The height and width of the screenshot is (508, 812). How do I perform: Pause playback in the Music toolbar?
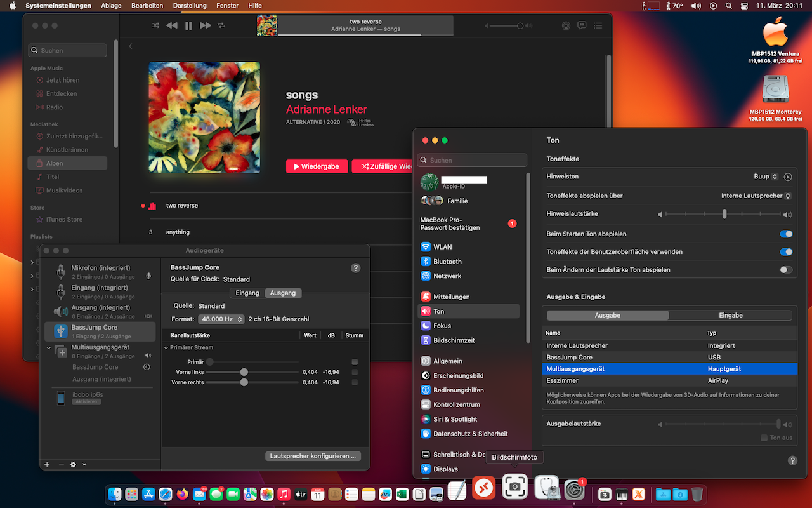[188, 26]
